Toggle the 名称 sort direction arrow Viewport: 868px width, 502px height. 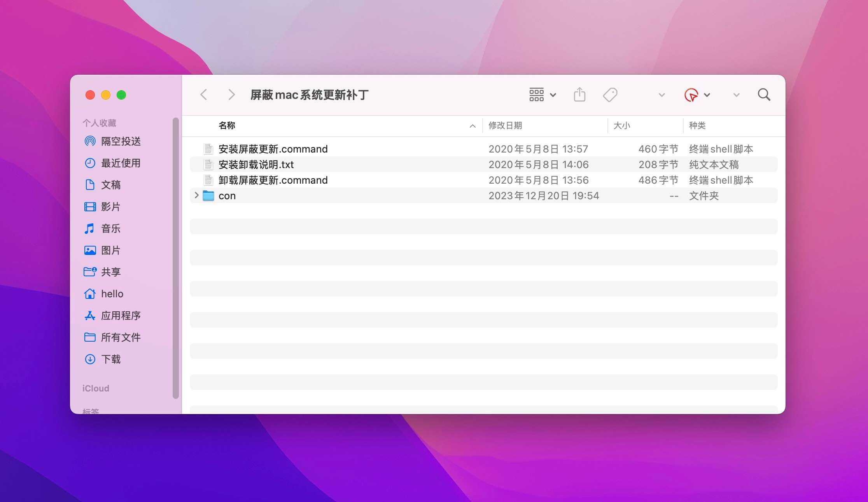point(472,126)
